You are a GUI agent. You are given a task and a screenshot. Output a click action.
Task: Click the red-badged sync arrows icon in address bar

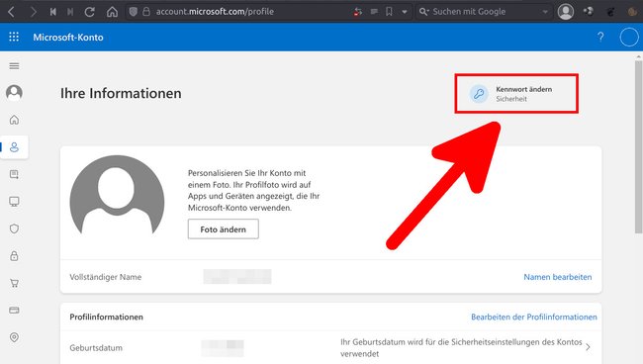click(x=357, y=12)
